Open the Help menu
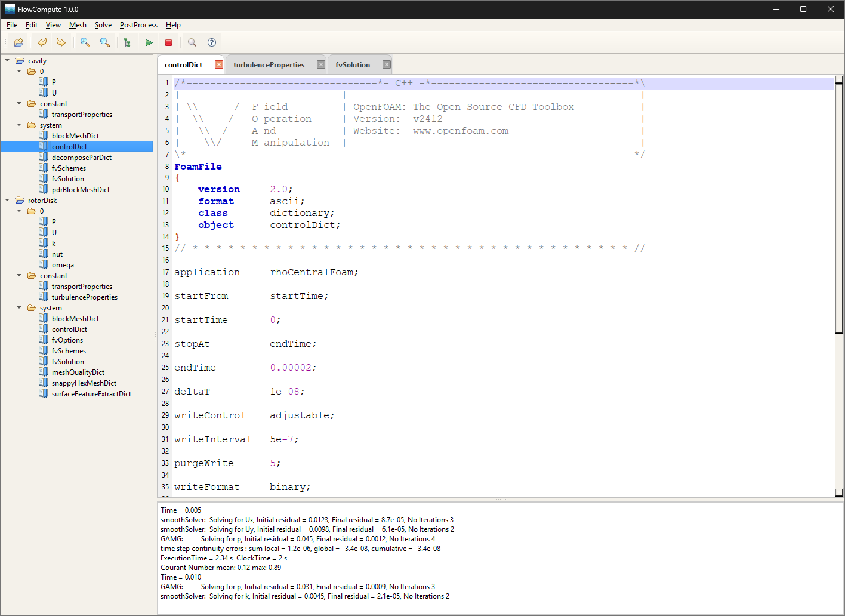This screenshot has height=616, width=845. pyautogui.click(x=173, y=25)
